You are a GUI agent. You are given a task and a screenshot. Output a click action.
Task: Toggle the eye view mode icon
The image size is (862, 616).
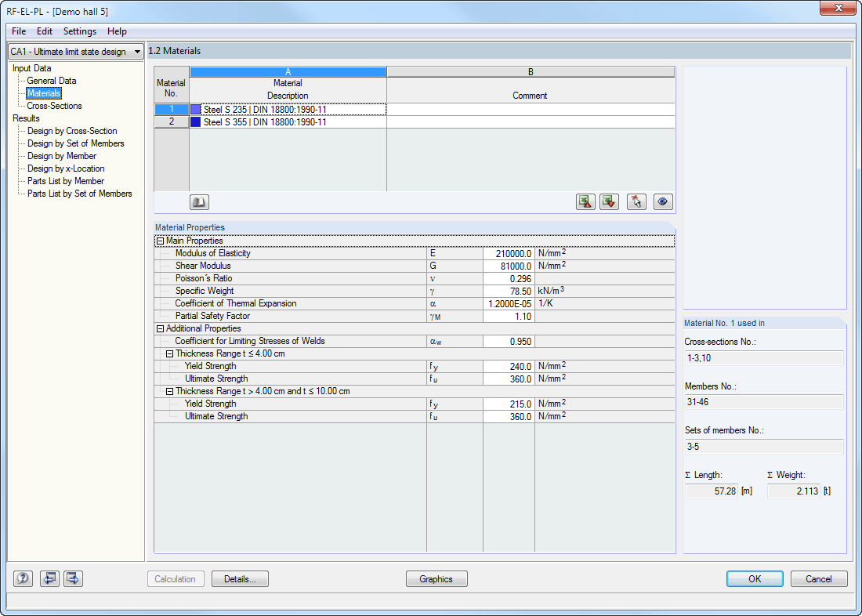pos(663,202)
